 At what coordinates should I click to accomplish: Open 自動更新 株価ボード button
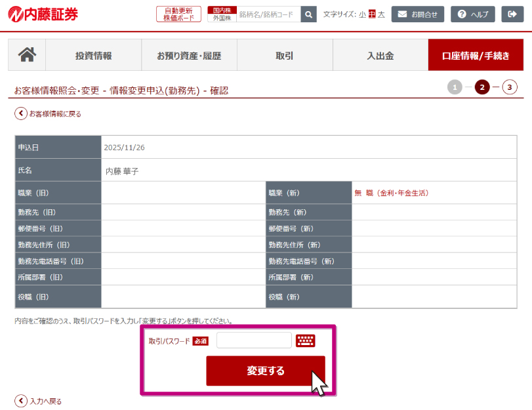(x=178, y=14)
